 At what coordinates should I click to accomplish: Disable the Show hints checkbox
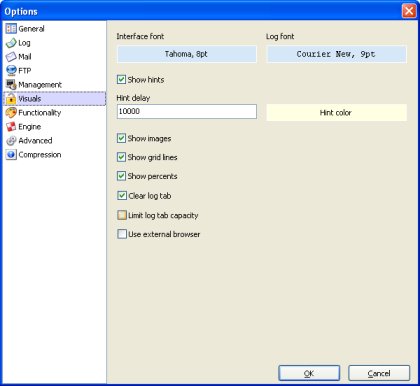[x=121, y=80]
